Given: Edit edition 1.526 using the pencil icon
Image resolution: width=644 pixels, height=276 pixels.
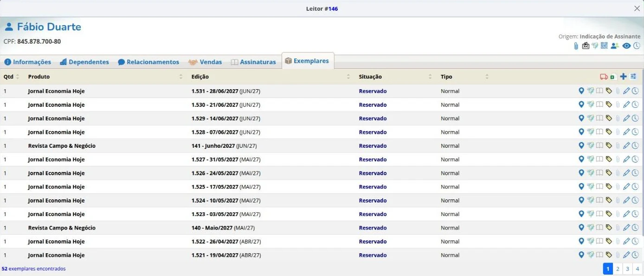Looking at the screenshot, I should tap(626, 173).
